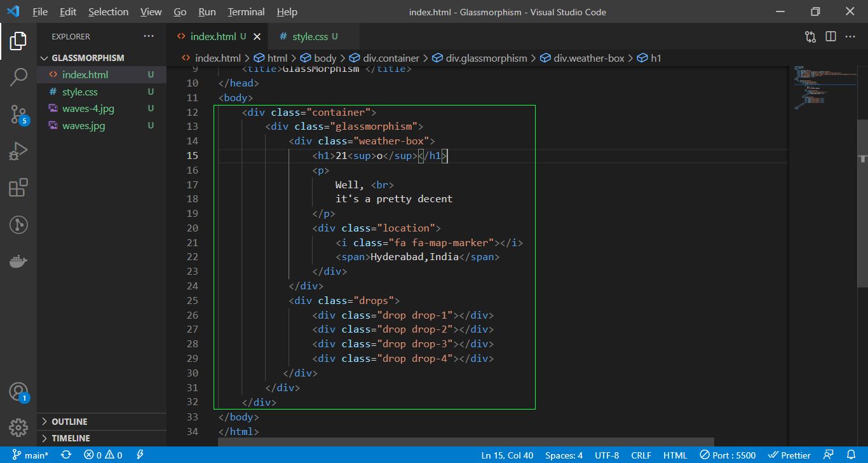
Task: Click the horizontal editor scrollbar
Action: point(466,441)
